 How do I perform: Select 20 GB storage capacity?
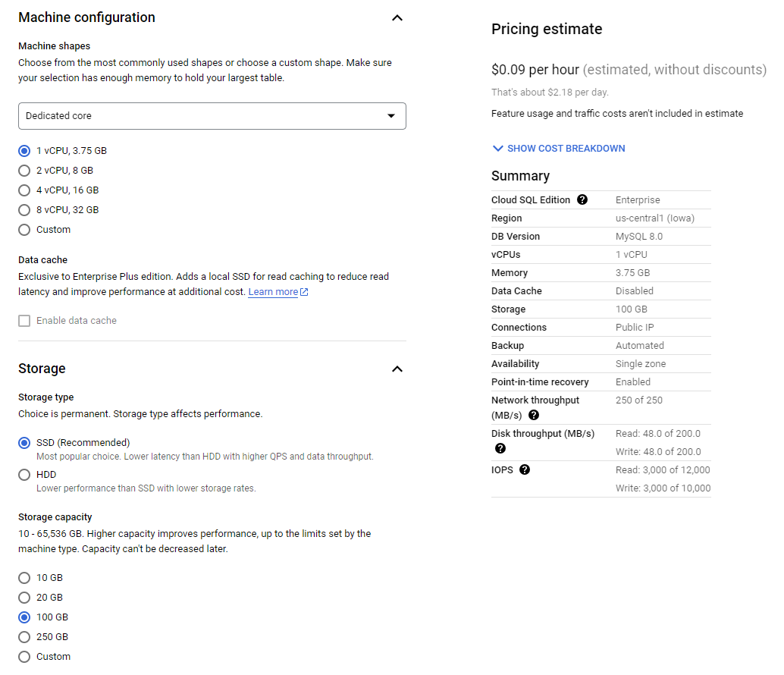(24, 598)
